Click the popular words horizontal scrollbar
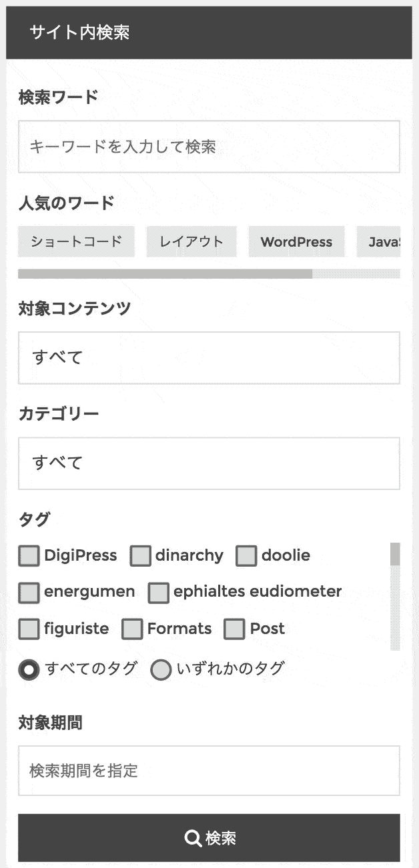This screenshot has height=868, width=419. (x=165, y=273)
